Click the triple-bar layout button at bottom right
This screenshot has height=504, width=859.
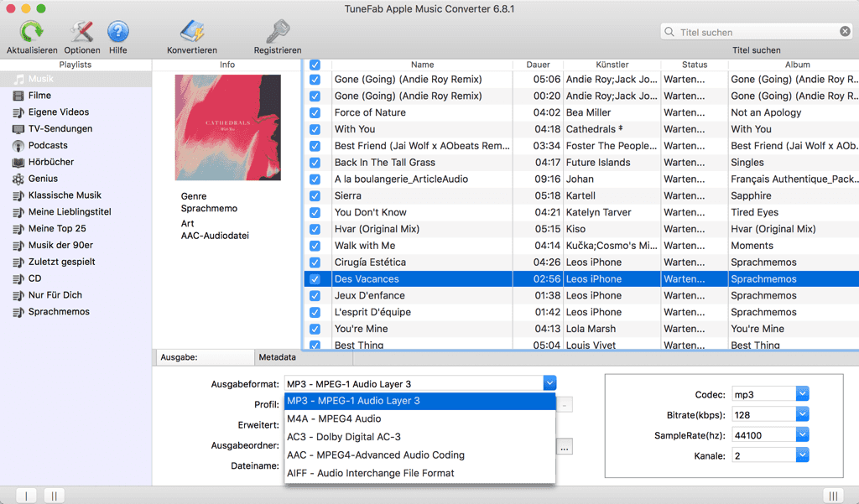tap(833, 496)
